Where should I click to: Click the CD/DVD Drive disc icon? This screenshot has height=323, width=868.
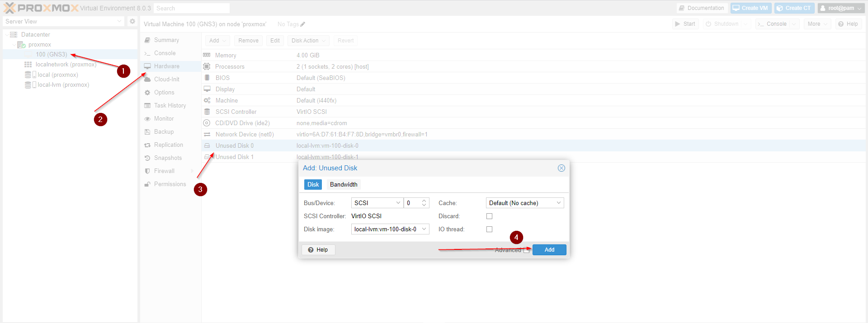207,123
